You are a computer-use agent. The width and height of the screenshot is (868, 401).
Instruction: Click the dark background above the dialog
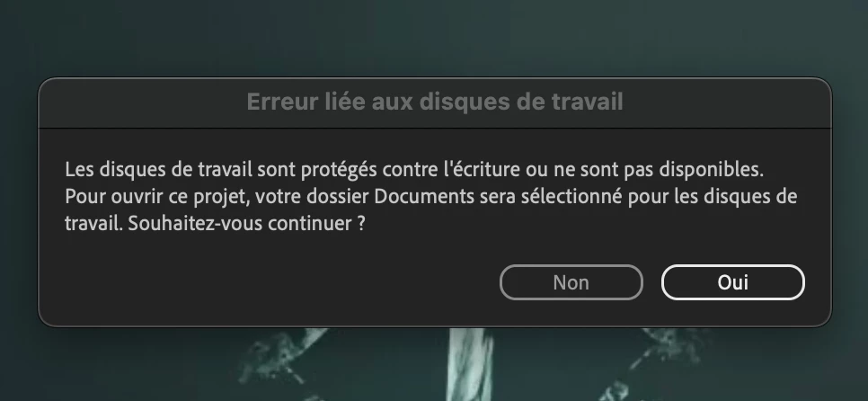[x=434, y=38]
